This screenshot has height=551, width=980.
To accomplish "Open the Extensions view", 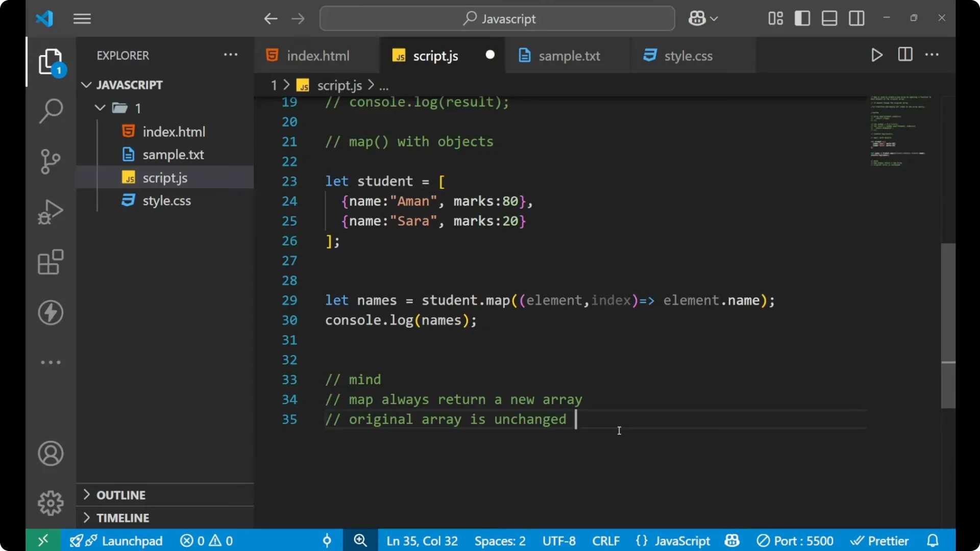I will click(x=51, y=262).
